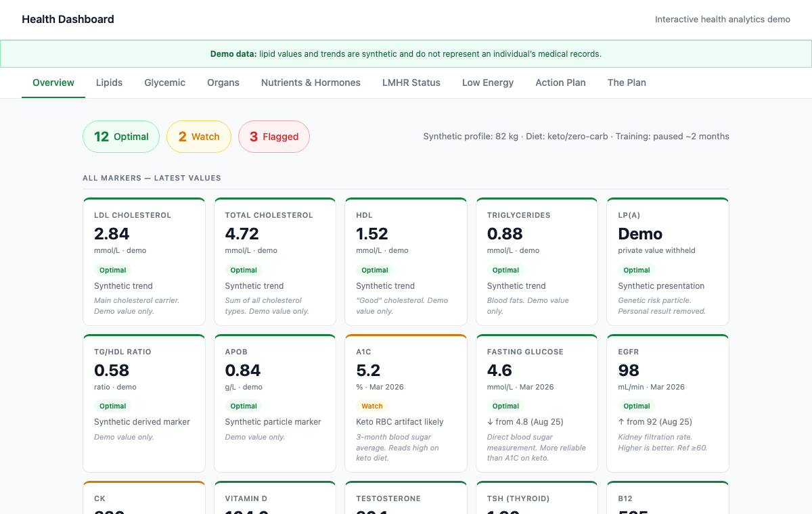Open the EGFR marker card
The height and width of the screenshot is (514, 812).
point(668,403)
